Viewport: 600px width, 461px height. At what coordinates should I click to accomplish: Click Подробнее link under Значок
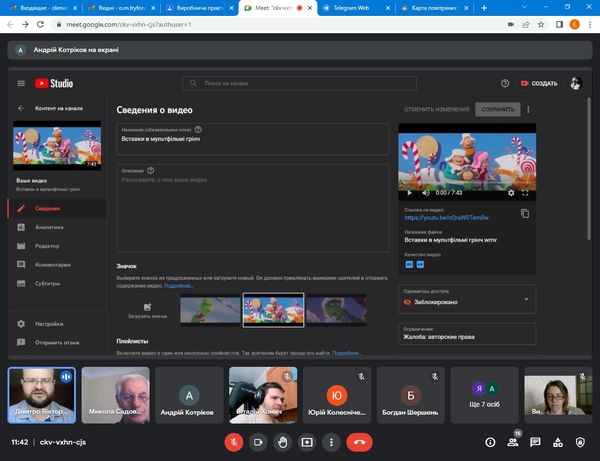[x=178, y=286]
